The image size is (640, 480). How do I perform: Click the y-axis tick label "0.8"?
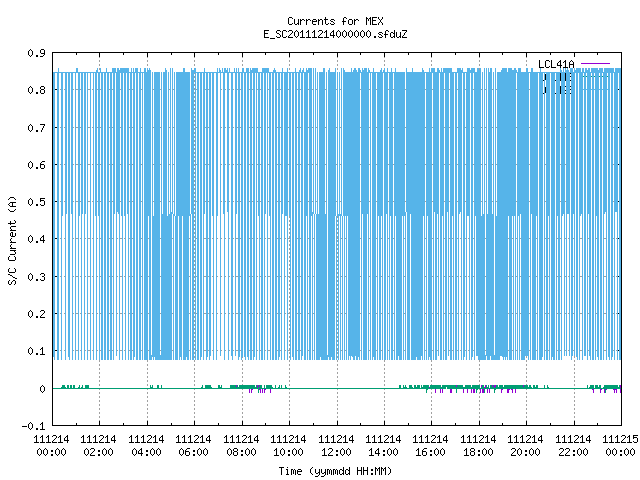pyautogui.click(x=36, y=90)
